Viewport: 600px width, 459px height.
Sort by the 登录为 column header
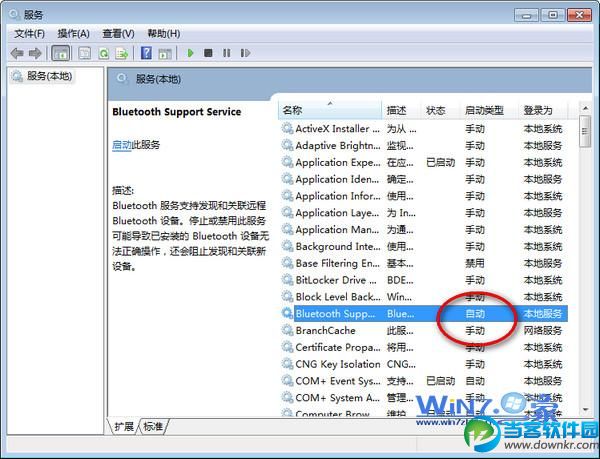[543, 111]
